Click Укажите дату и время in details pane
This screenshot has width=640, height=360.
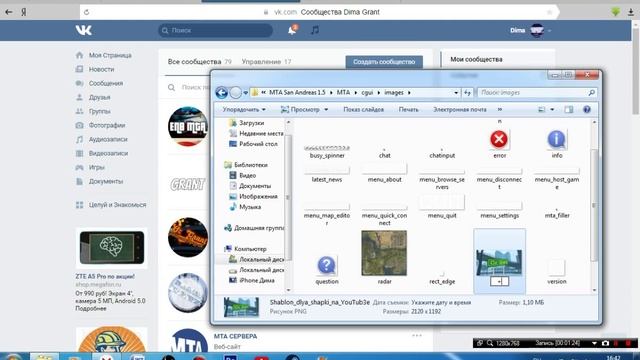(x=441, y=302)
